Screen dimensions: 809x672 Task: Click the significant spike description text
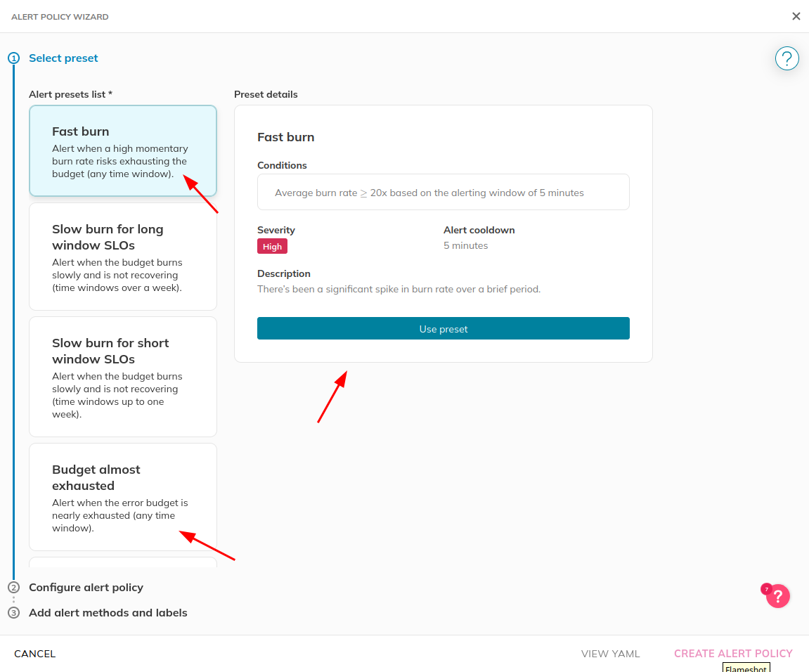[399, 289]
